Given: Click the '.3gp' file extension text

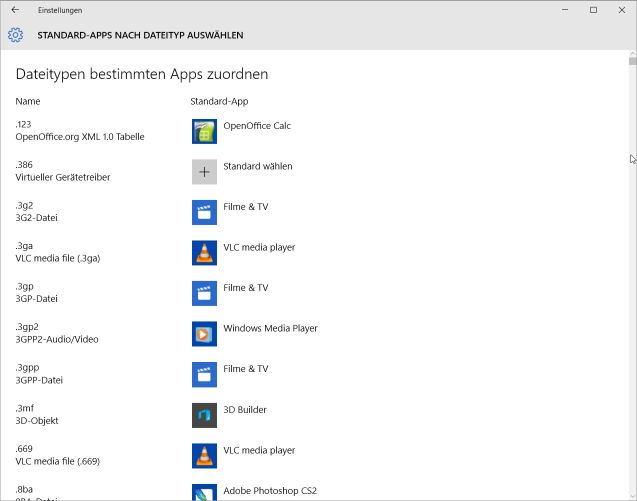Looking at the screenshot, I should pyautogui.click(x=24, y=286).
